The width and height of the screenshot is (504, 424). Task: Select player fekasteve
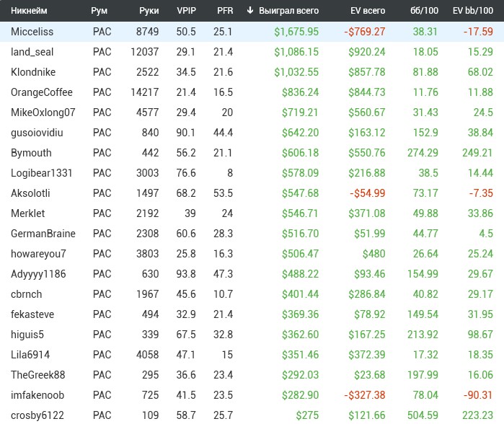click(32, 314)
